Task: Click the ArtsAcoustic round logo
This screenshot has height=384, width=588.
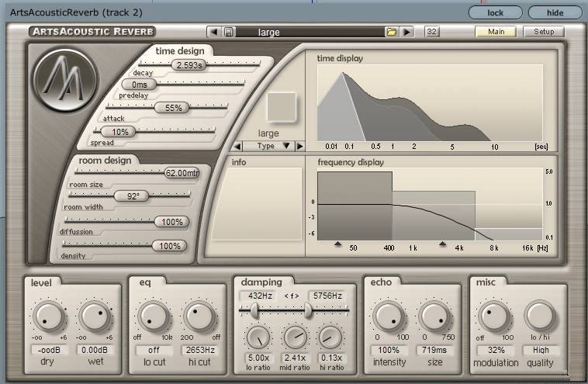Action: click(65, 80)
